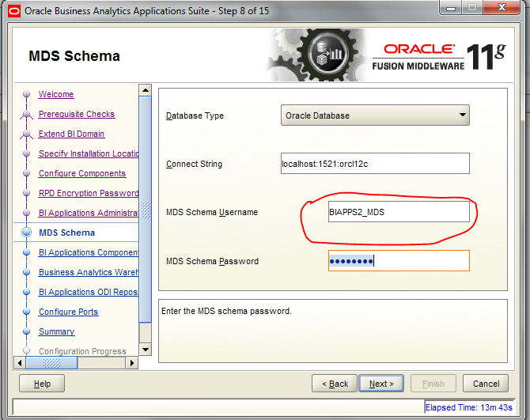Open Specify Installation Location step
Screen dimensions: 530x420
pyautogui.click(x=89, y=153)
